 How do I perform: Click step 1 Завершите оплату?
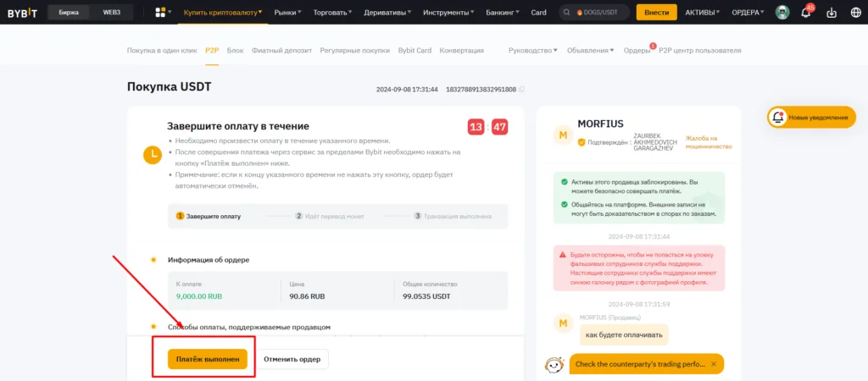point(209,216)
